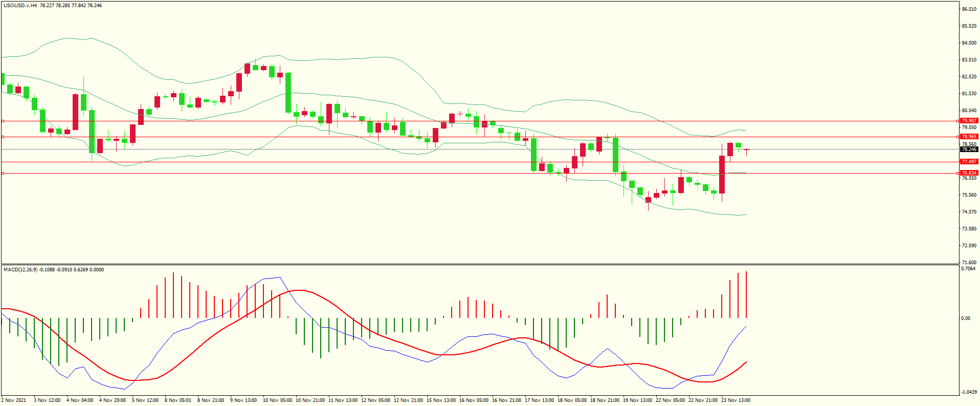The height and width of the screenshot is (406, 980).
Task: Click the 71.600 price scale value
Action: 969,263
